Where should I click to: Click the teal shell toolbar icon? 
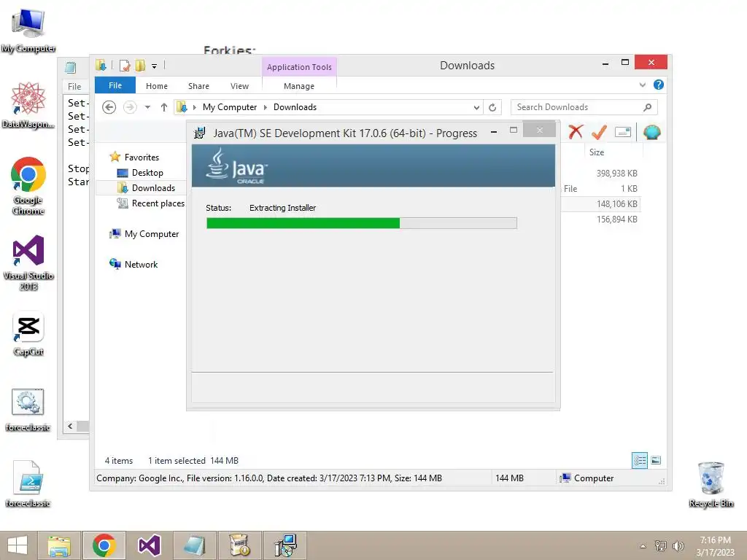click(x=651, y=132)
